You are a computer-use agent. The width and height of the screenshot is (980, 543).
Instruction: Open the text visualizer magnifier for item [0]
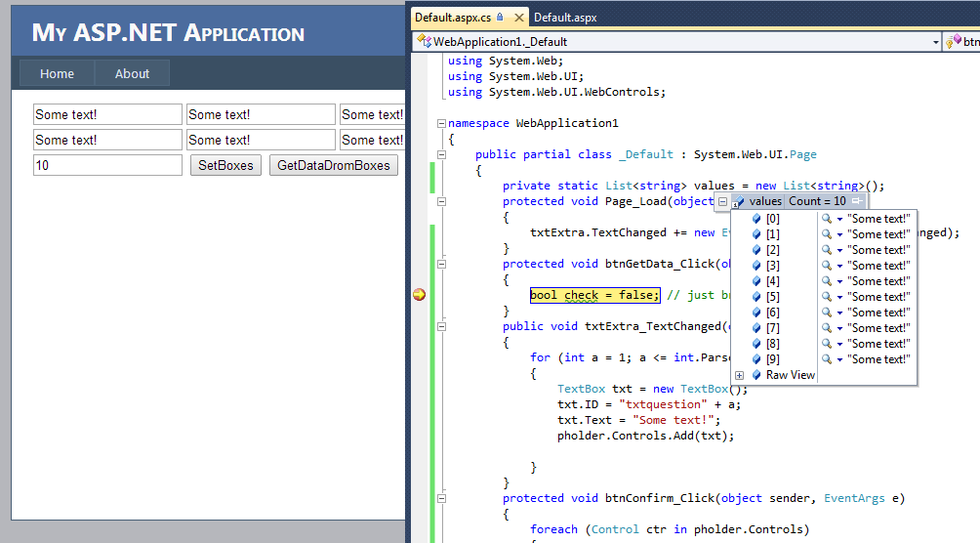point(826,219)
